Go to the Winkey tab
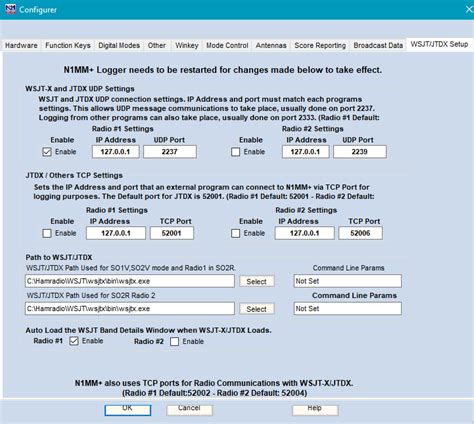474x424 pixels. (187, 45)
